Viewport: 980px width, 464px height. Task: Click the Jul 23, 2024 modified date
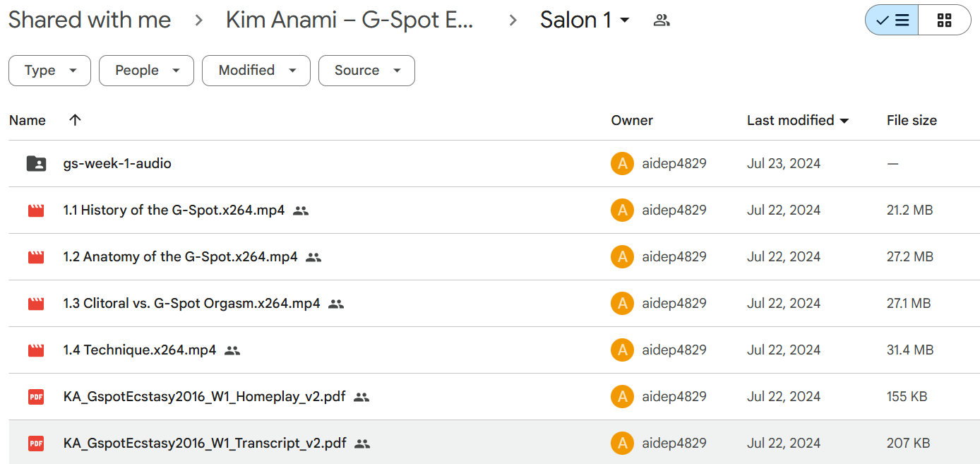tap(784, 163)
